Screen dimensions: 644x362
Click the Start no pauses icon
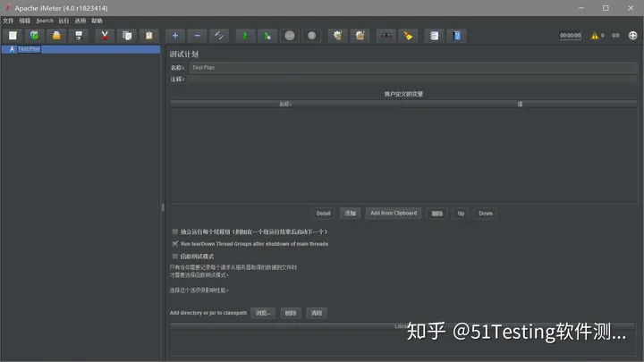tap(267, 36)
